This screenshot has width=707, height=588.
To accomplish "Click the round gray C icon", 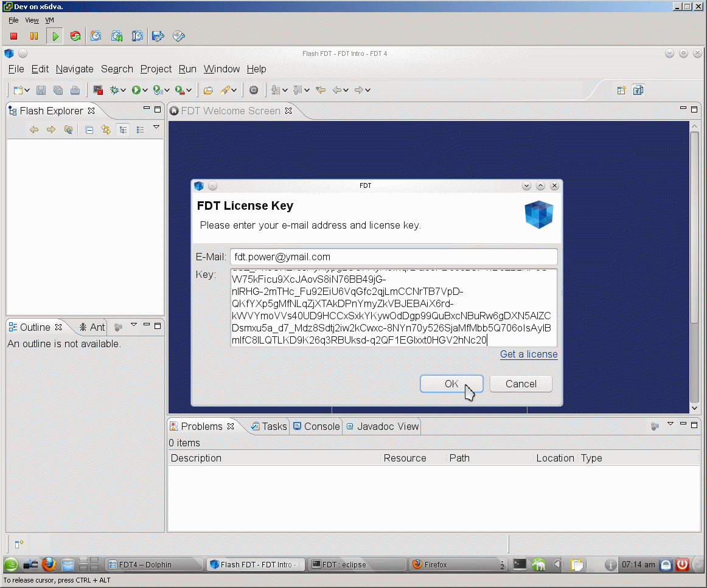I will coord(254,90).
